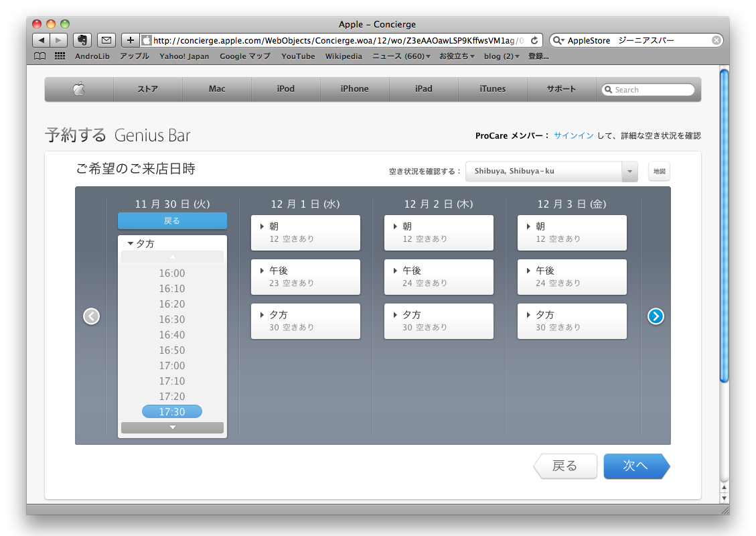Open the iPod navigation tab

point(286,88)
